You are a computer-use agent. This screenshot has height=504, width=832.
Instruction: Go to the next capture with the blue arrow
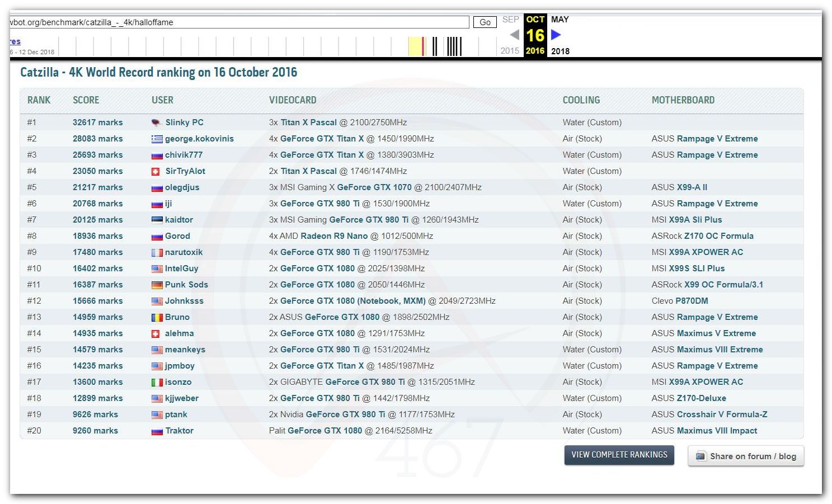coord(556,35)
